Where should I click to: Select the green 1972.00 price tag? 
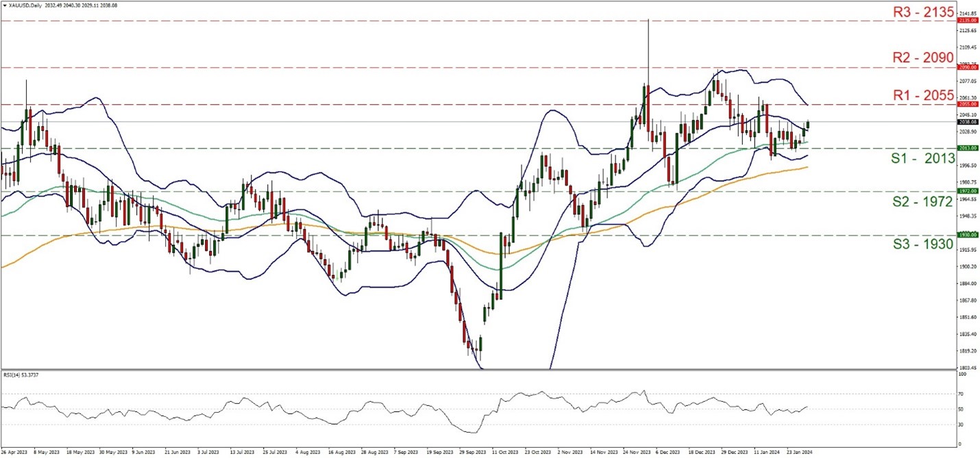point(966,192)
